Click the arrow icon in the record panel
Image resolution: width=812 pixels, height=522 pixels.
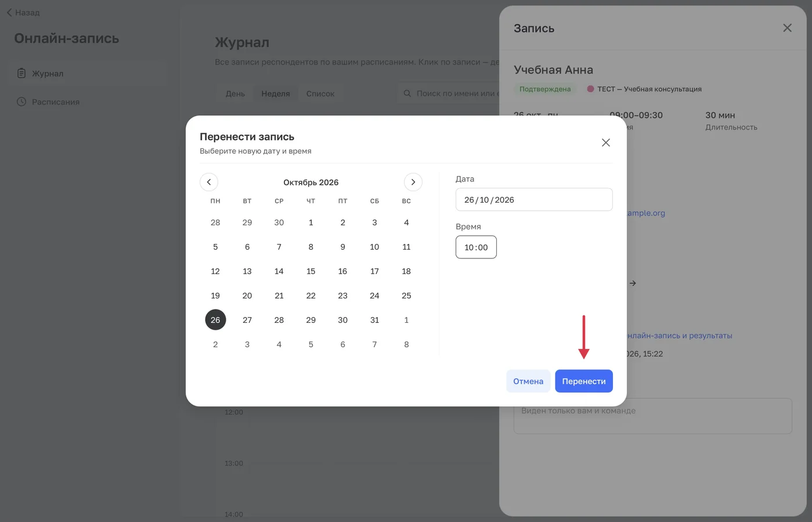(x=633, y=283)
